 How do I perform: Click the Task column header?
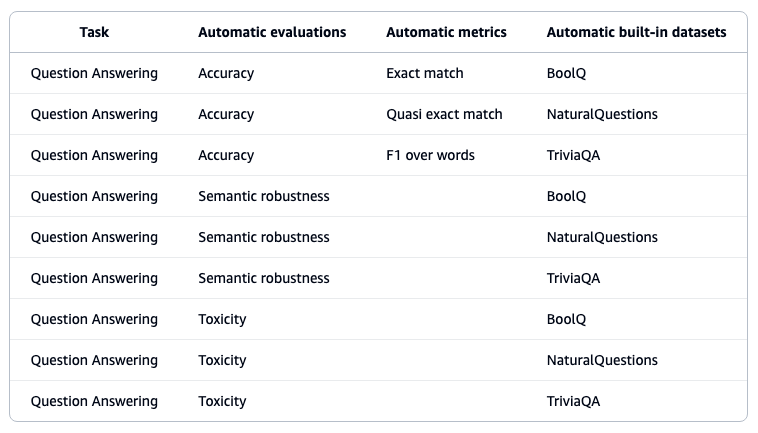tap(94, 32)
